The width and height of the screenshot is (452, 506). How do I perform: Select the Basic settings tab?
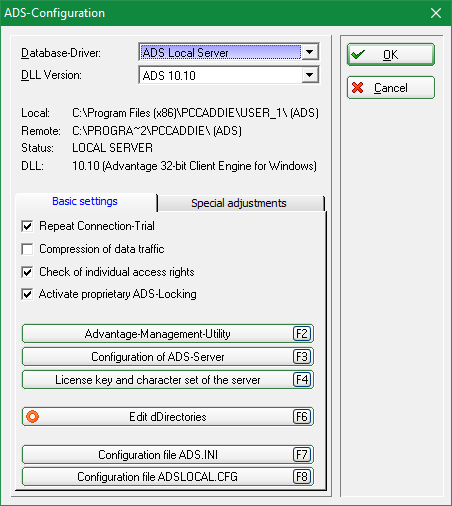tap(86, 202)
